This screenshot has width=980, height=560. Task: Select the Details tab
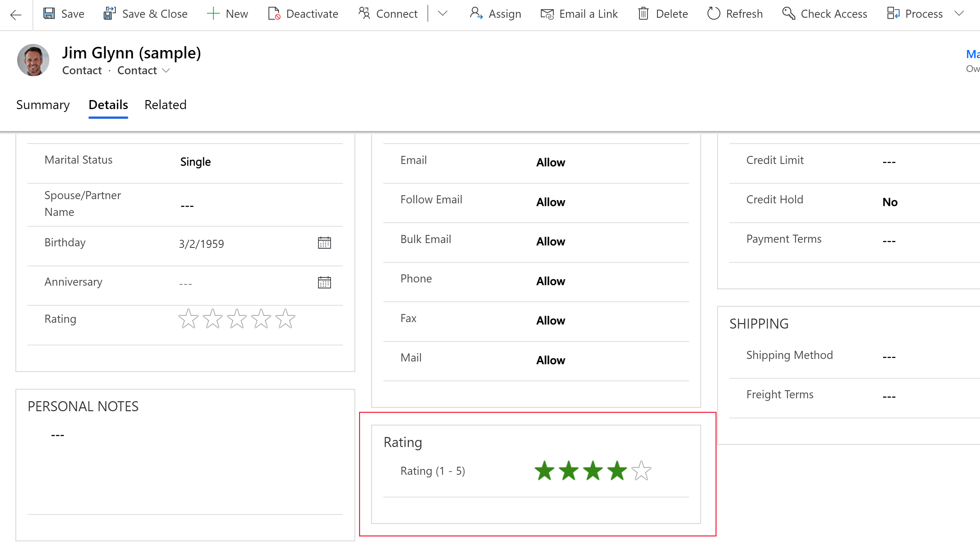coord(108,104)
